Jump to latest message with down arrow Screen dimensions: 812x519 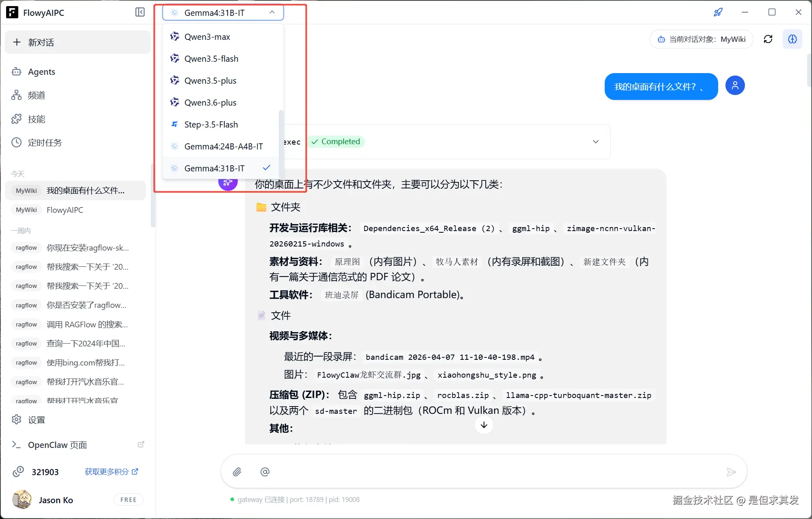point(484,425)
